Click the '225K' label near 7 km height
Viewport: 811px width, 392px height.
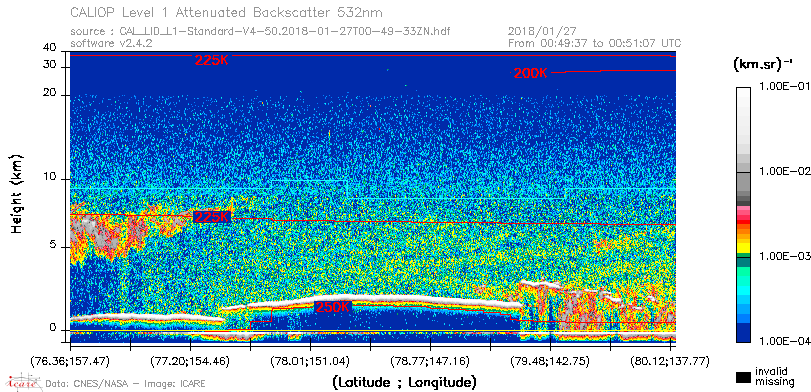pos(211,217)
